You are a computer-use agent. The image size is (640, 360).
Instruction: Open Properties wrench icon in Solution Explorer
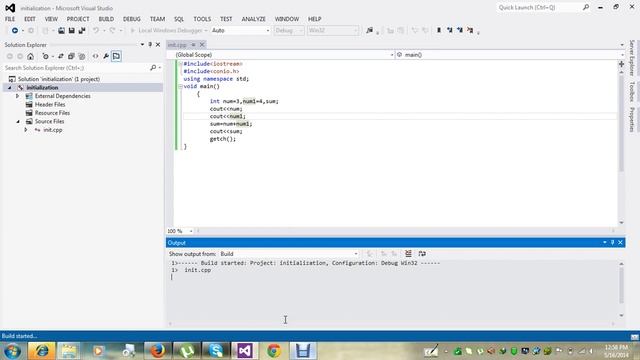click(x=106, y=56)
